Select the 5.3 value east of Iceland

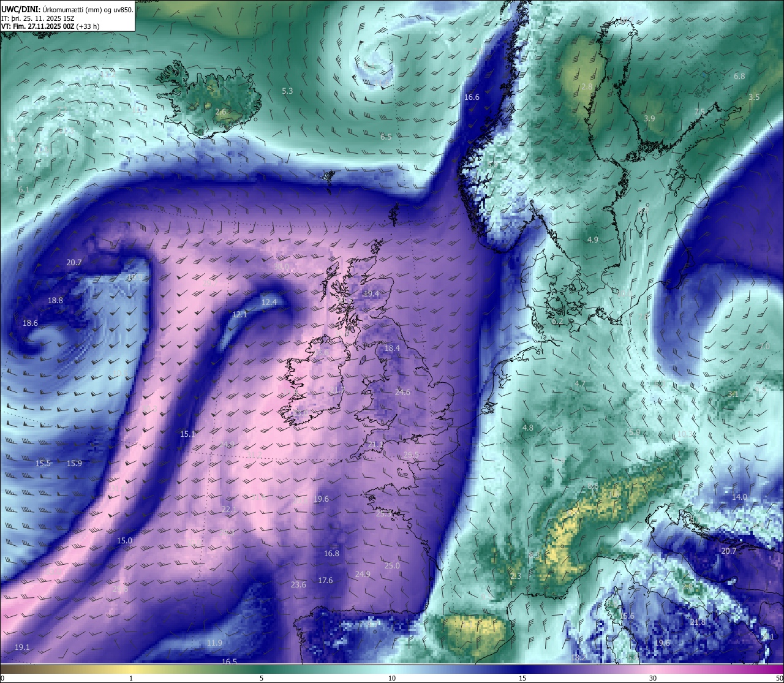point(287,91)
